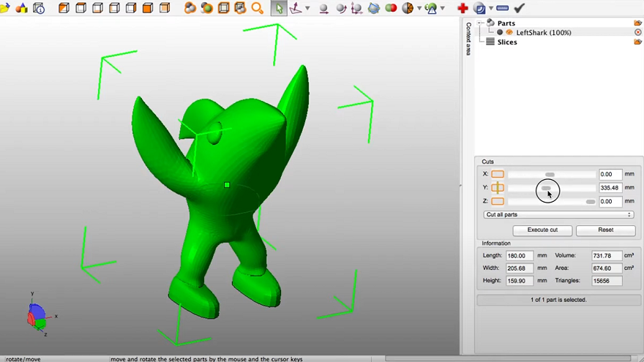Screen dimensions: 644x362
Task: Click the Execute cut button
Action: (x=542, y=230)
